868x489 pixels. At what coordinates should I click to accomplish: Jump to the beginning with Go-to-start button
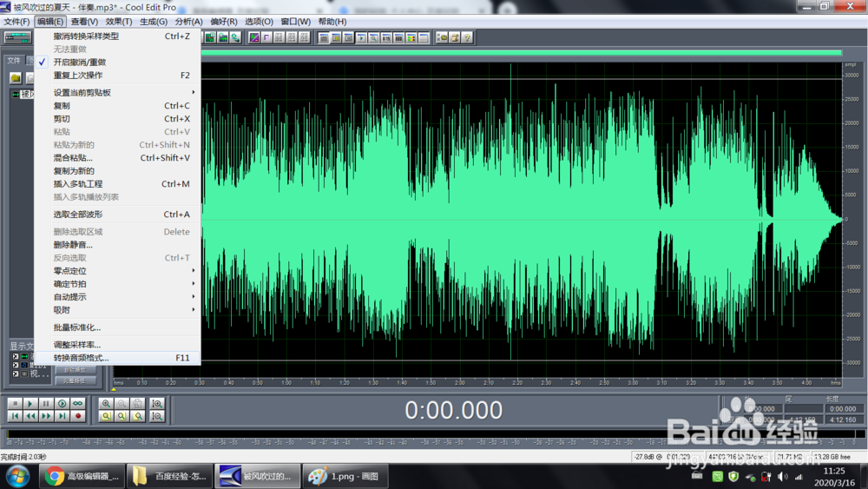(15, 416)
